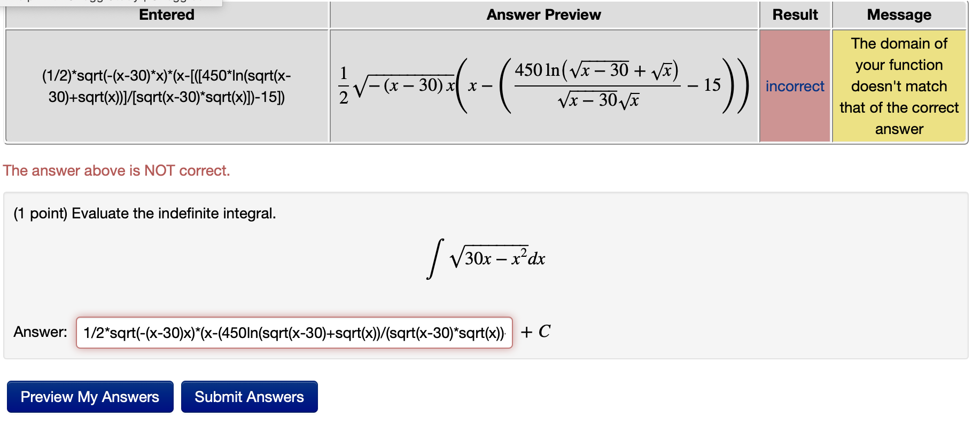Click the Result column header
The image size is (980, 425).
[x=795, y=14]
